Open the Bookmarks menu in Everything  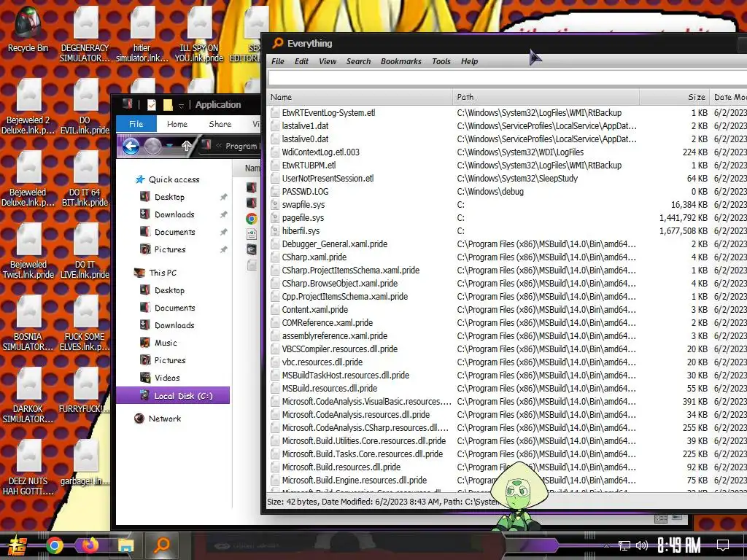(x=401, y=61)
